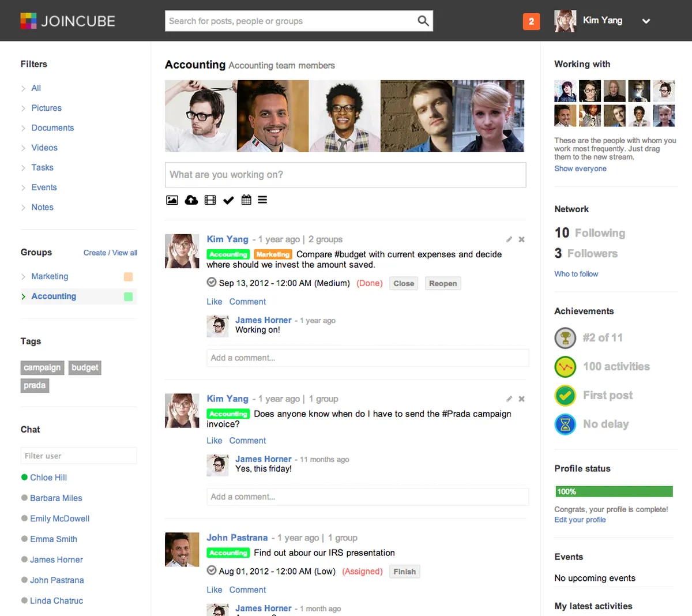
Task: Add an event using the calendar icon
Action: (x=246, y=200)
